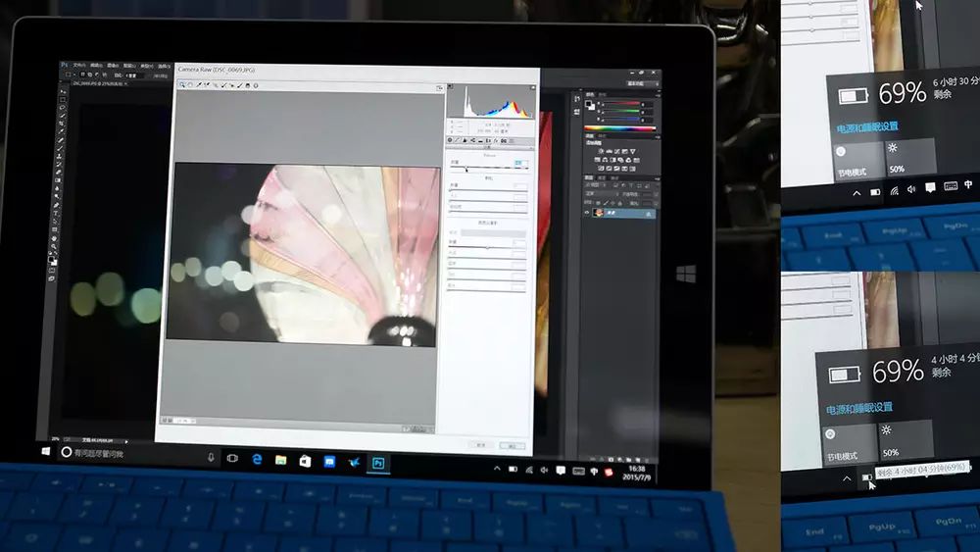The height and width of the screenshot is (552, 980).
Task: Add a Black & White adjustment layer
Action: (x=612, y=160)
